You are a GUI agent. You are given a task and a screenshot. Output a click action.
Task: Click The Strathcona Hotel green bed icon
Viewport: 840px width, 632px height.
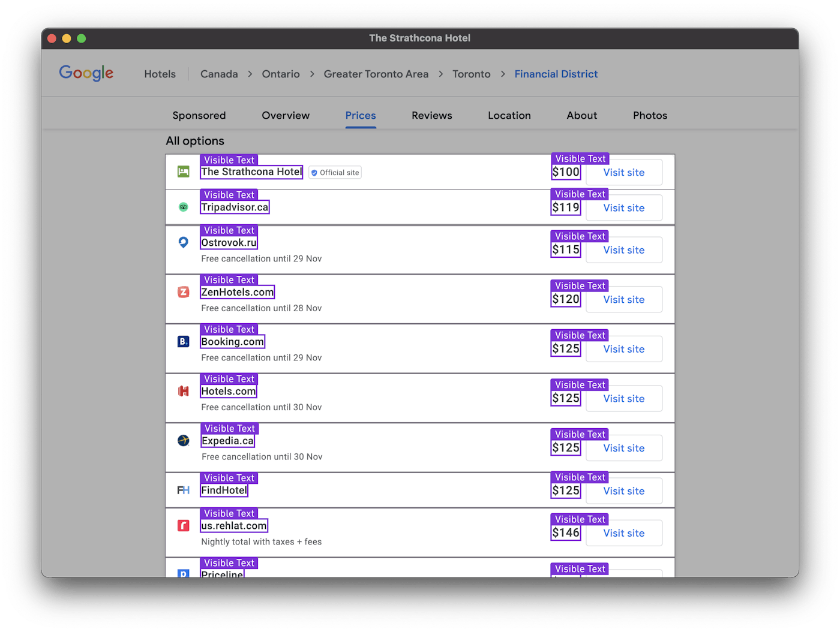(x=184, y=172)
